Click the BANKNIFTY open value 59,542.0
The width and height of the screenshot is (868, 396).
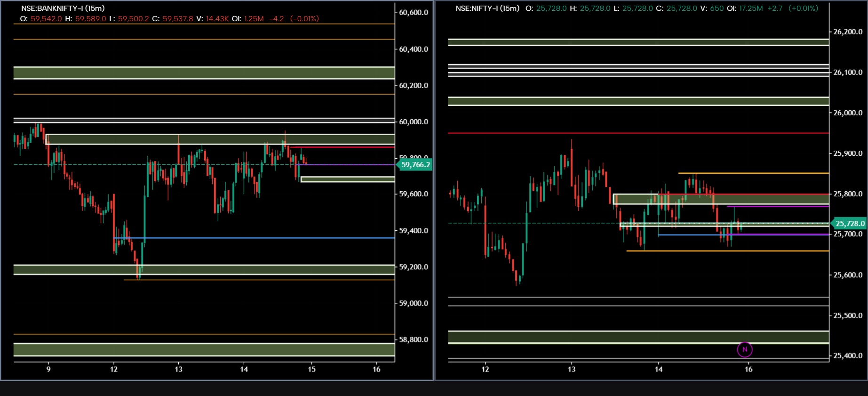46,19
